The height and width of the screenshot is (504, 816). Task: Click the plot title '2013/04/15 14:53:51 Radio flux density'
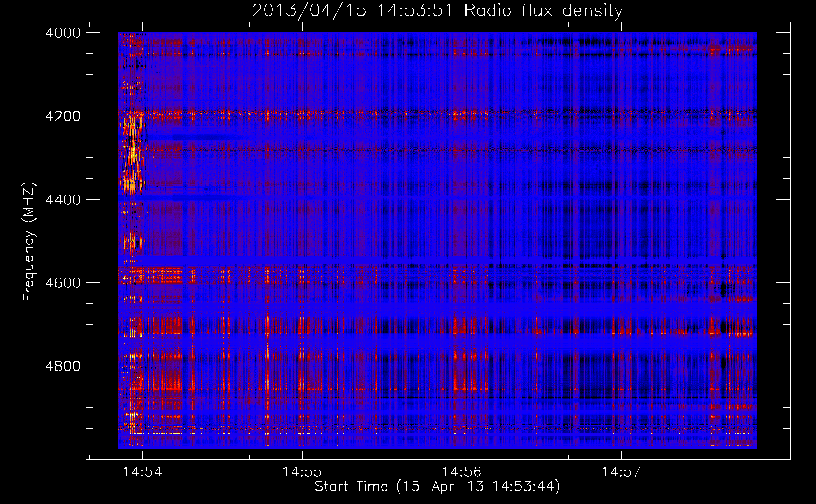tap(437, 11)
